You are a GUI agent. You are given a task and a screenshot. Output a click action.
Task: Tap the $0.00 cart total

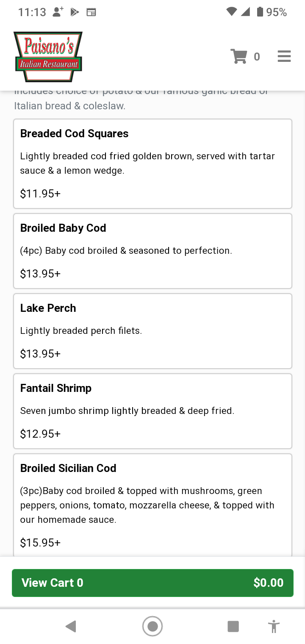click(268, 583)
